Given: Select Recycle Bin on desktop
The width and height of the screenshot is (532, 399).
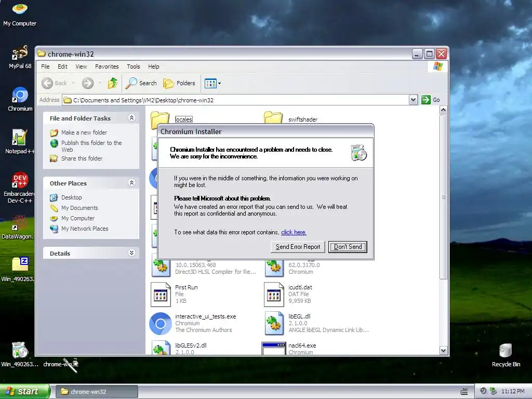Looking at the screenshot, I should (506, 355).
